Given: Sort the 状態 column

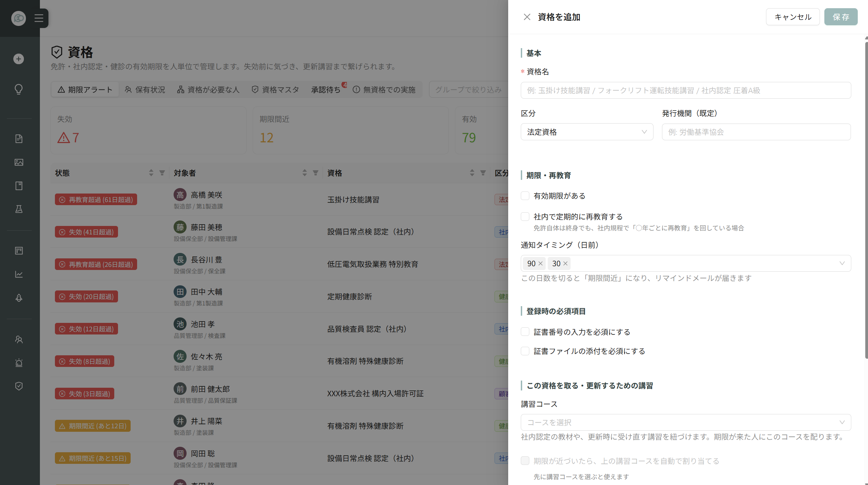Looking at the screenshot, I should point(151,173).
